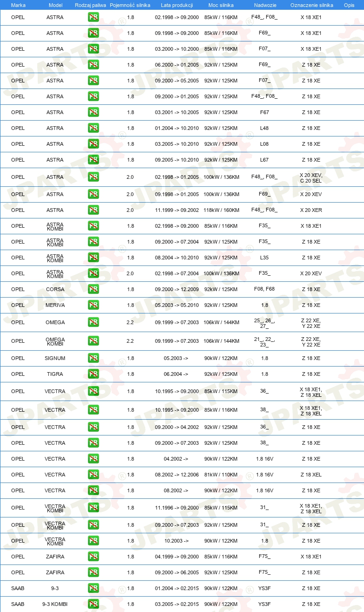Click the PB fuel icon in the ASTRA 03.2000 -> 10.2000 row
Screen dimensions: 364x612
[x=93, y=49]
